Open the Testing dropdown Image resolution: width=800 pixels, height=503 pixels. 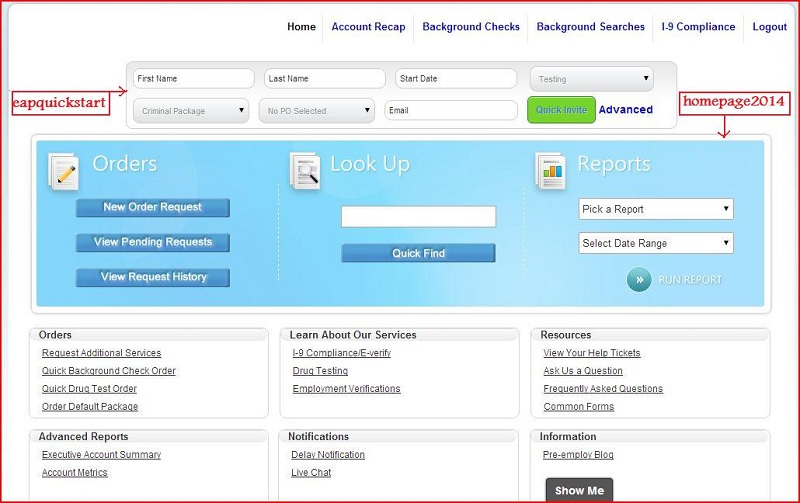(592, 79)
